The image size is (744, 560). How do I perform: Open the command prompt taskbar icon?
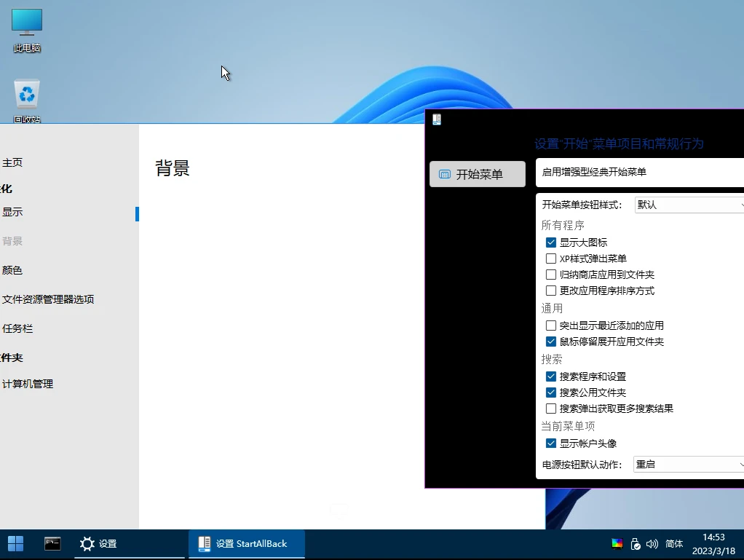pos(52,544)
